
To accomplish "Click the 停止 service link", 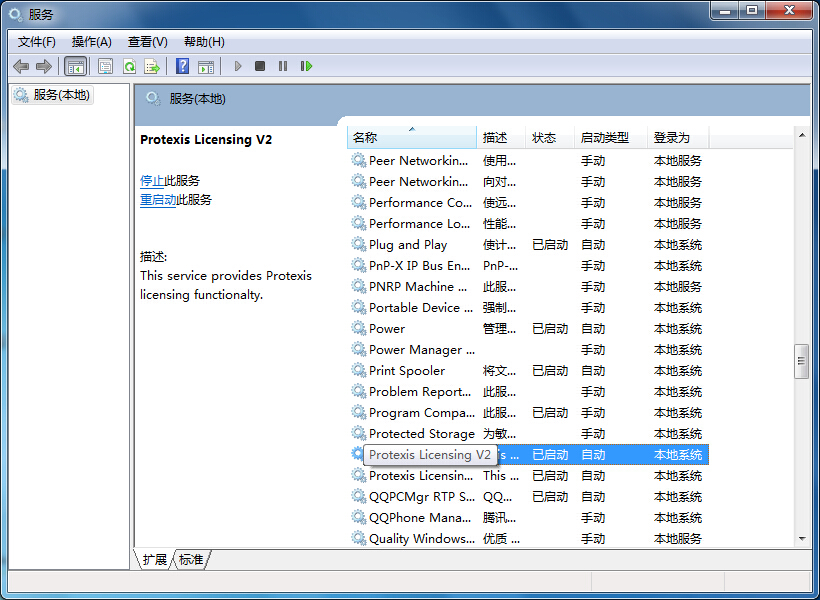I will pyautogui.click(x=152, y=181).
